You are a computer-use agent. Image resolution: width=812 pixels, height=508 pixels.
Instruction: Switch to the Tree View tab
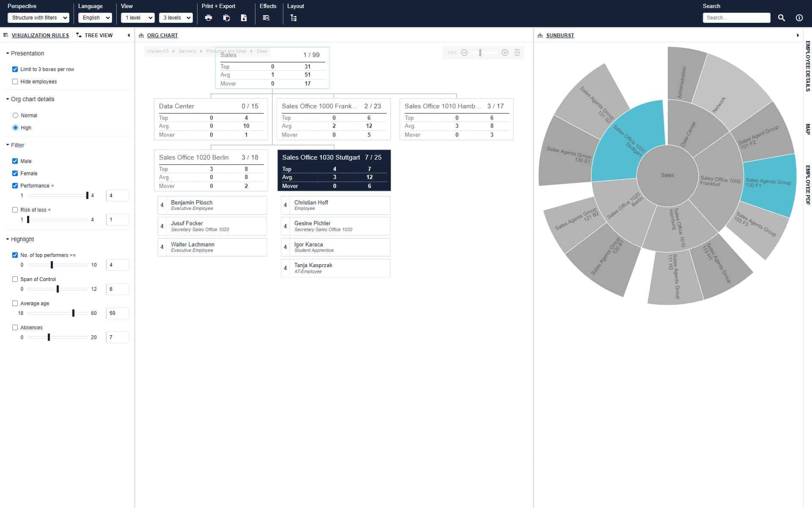point(98,36)
